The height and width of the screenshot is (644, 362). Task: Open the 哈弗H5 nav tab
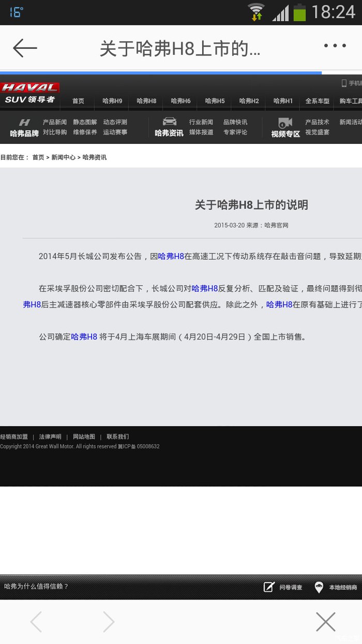tap(215, 101)
